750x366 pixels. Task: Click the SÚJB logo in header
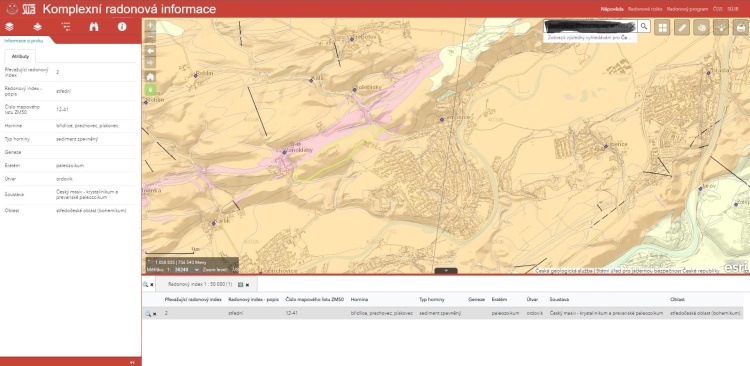[29, 9]
